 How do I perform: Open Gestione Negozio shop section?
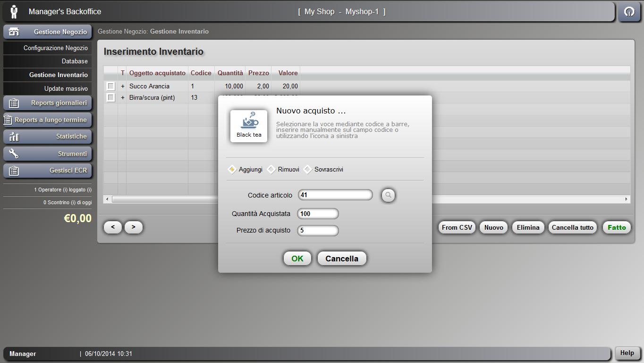coord(47,32)
